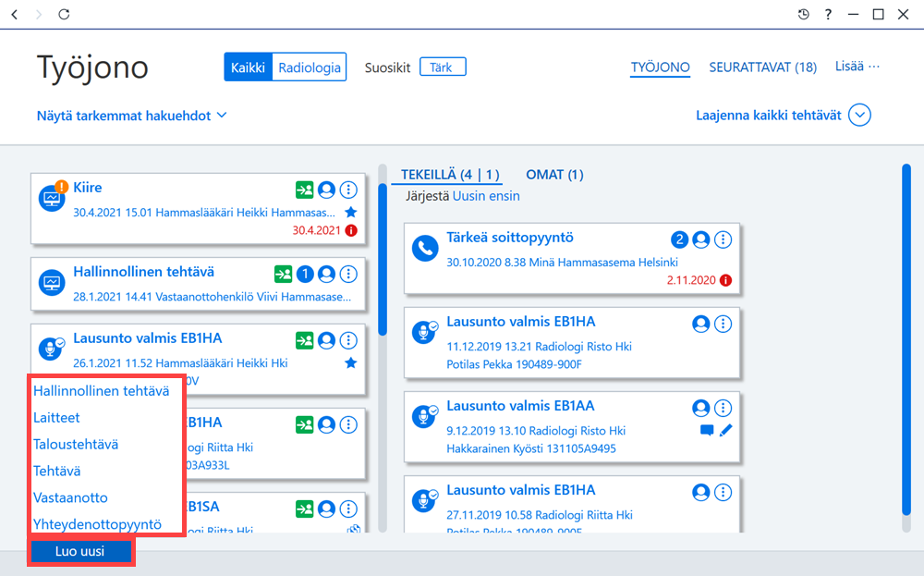Screen dimensions: 924x576
Task: Open three-dot menu on Tärkeä soittopyyntö card
Action: (x=723, y=239)
